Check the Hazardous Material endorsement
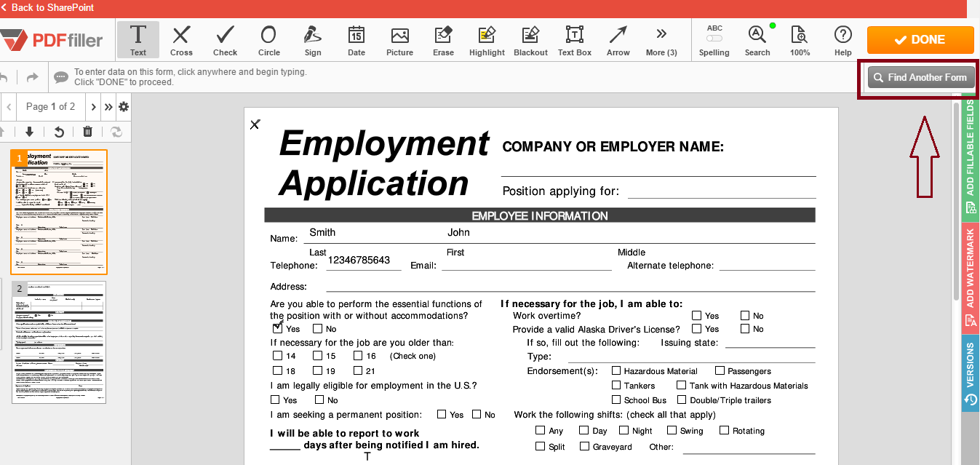 pyautogui.click(x=616, y=370)
